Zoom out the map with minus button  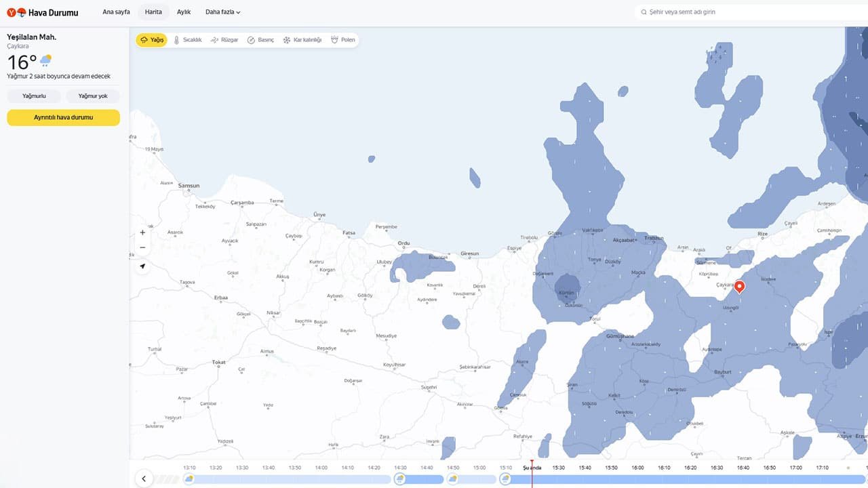point(142,248)
